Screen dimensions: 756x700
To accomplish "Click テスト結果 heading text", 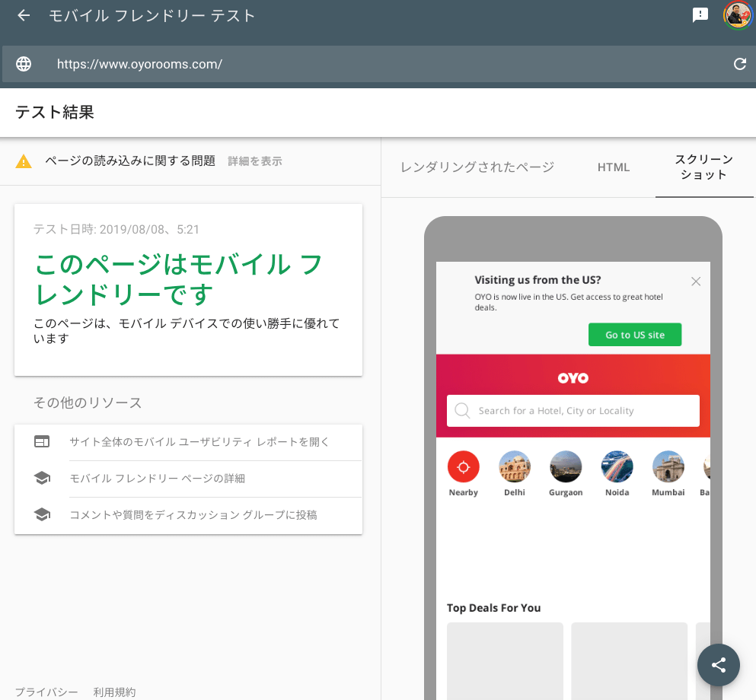I will pos(55,113).
